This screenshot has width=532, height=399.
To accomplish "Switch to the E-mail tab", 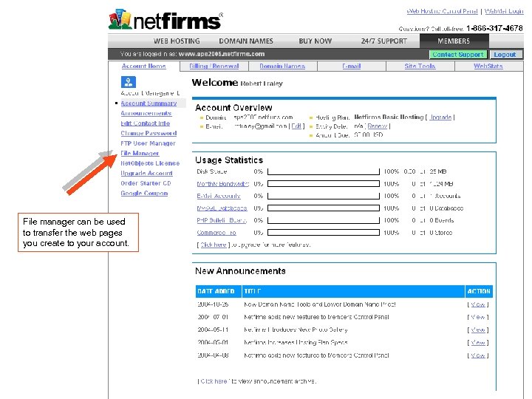I will [352, 66].
